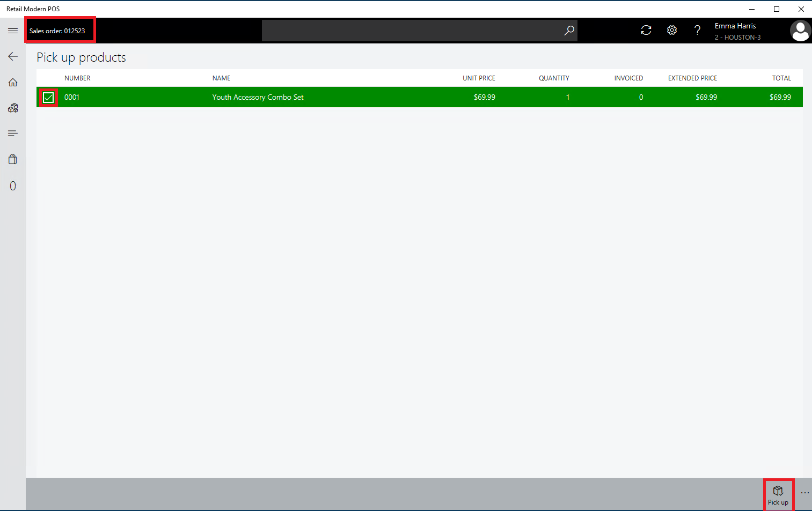Open the shopping bag cart icon

click(13, 159)
